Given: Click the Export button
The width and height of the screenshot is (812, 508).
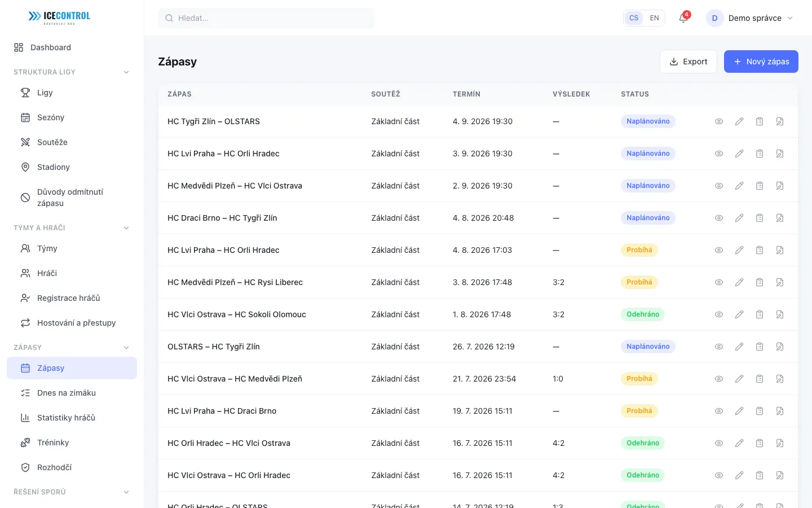Looking at the screenshot, I should coord(688,62).
